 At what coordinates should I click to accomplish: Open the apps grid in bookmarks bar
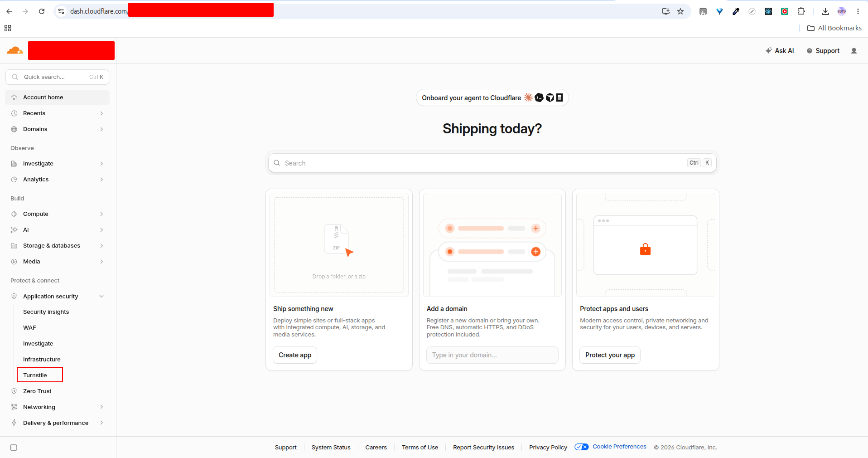tap(8, 28)
